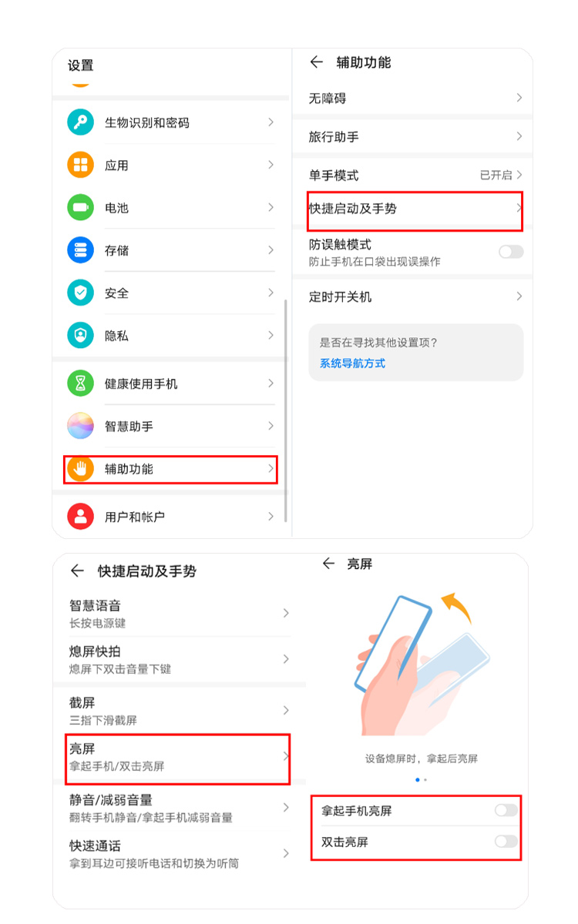Select the green 电池 battery icon
Image resolution: width=578 pixels, height=924 pixels.
tap(80, 208)
